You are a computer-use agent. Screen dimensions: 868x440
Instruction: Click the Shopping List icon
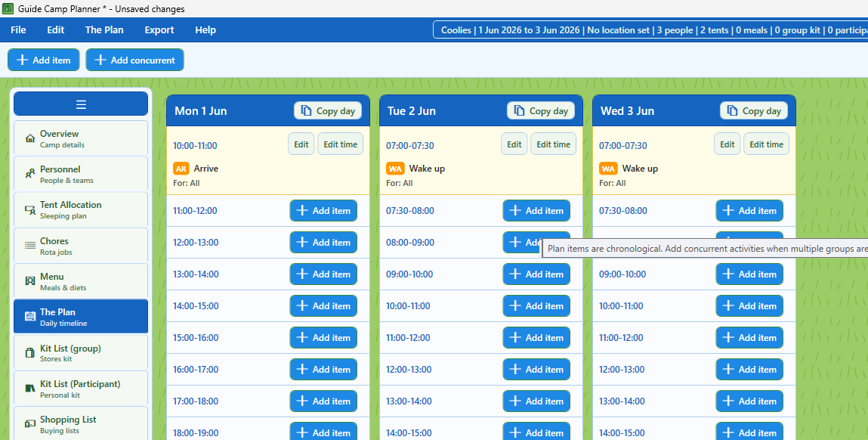(30, 424)
